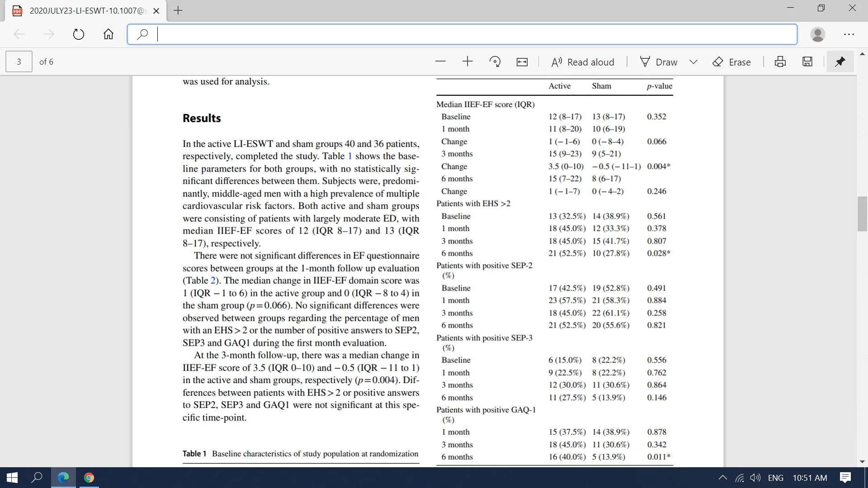Click the 0.028* p-value cell
Screen dimensions: 868x488
point(659,253)
